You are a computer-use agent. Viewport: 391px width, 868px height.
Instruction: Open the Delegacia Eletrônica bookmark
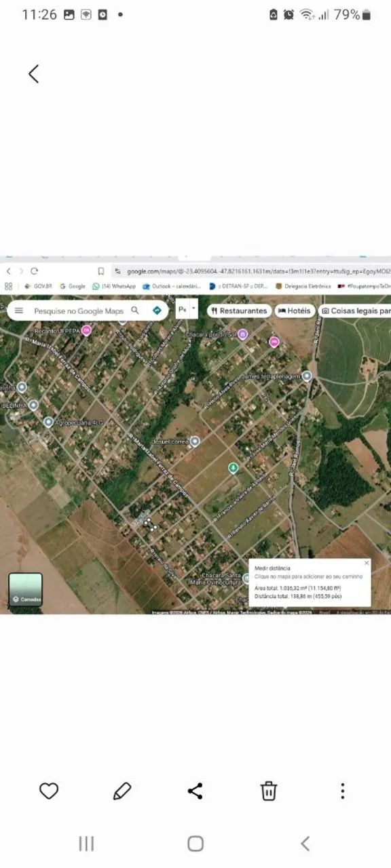click(303, 286)
